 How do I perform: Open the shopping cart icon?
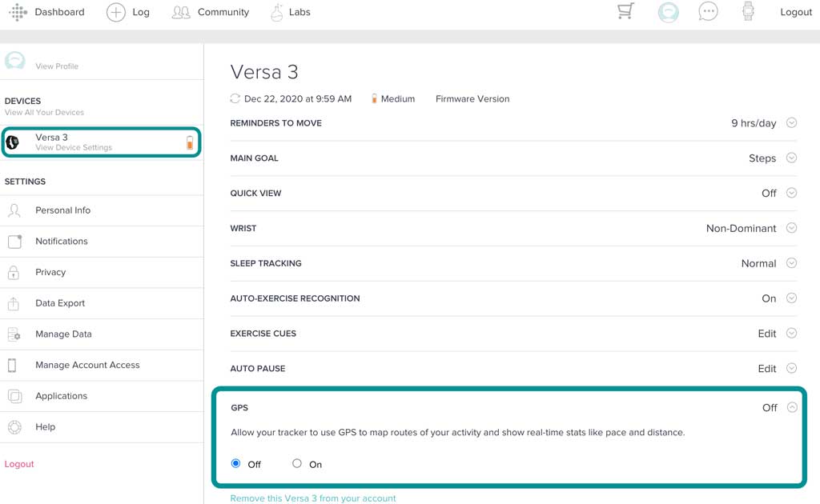click(625, 11)
